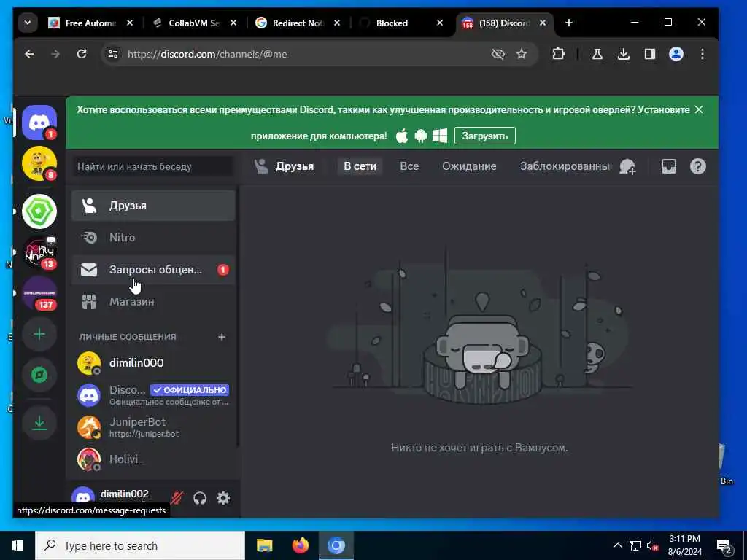This screenshot has width=747, height=560.
Task: Switch to Заблокированные tab
Action: tap(565, 166)
